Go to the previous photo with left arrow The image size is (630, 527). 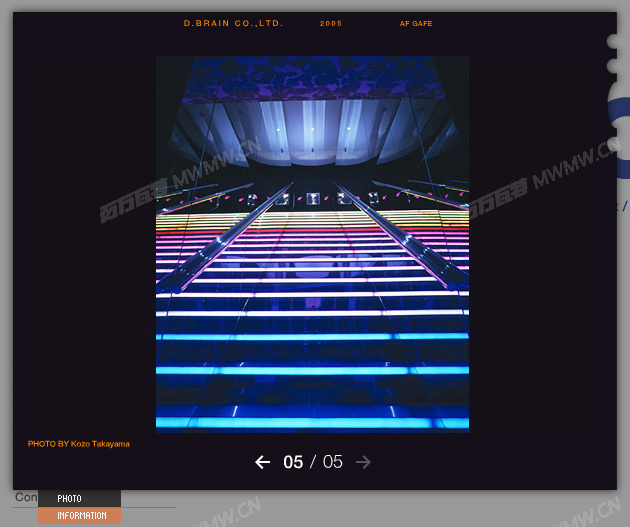(x=262, y=462)
